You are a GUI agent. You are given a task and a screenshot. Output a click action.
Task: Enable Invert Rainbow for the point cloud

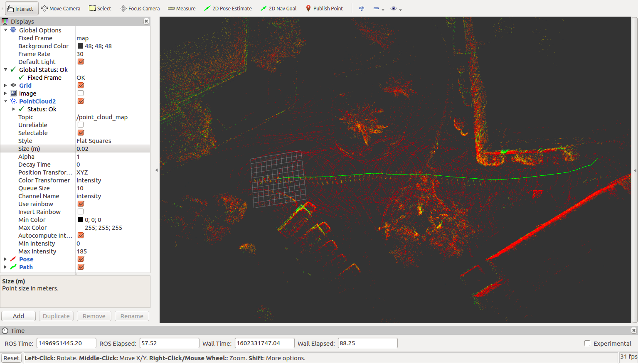tap(80, 212)
